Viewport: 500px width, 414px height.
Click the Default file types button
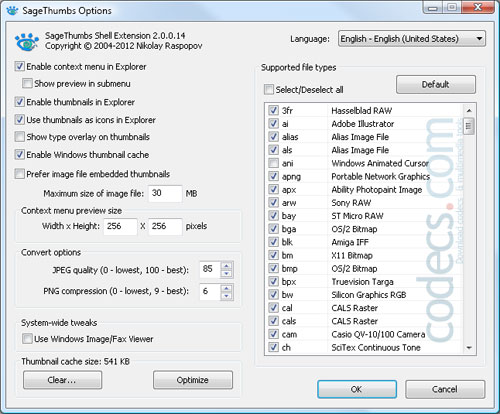[x=436, y=84]
